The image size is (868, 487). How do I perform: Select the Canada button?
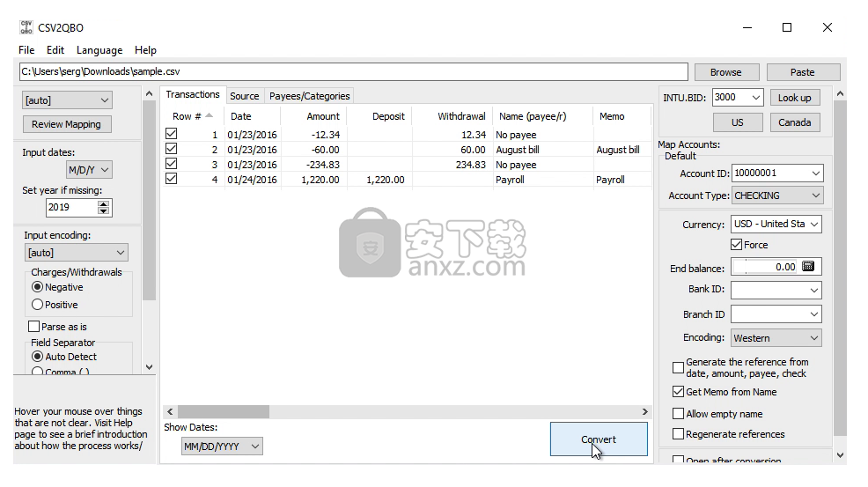point(794,122)
